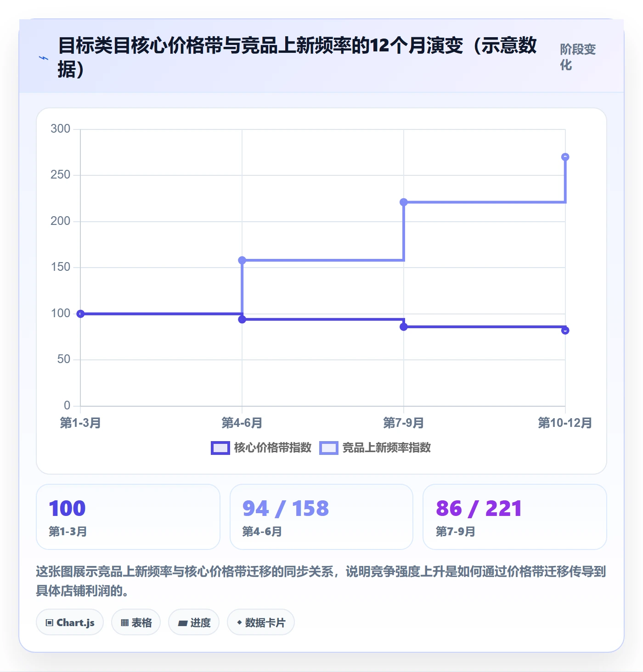Toggle the 核心价格带指数 legend swatch
This screenshot has height=672, width=643.
220,448
